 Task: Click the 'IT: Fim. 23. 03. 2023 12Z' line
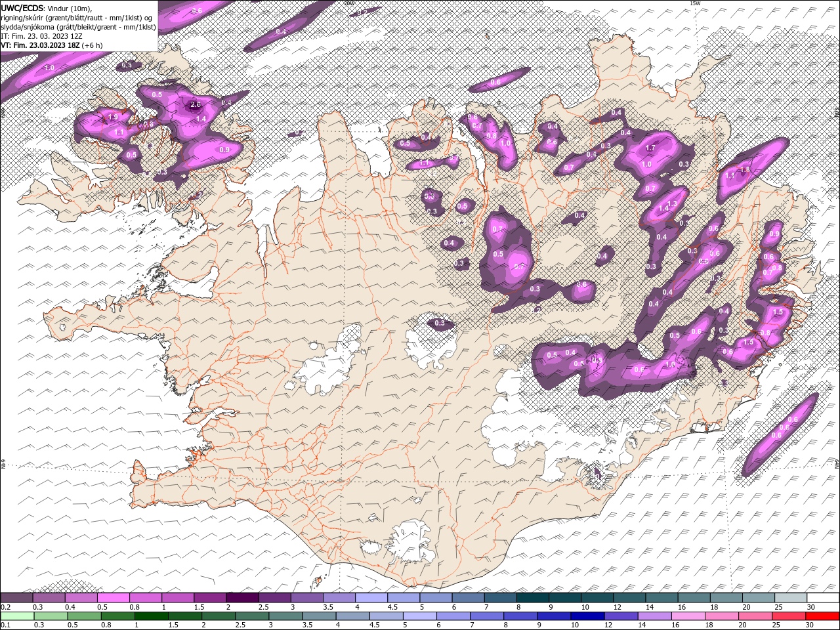[41, 36]
